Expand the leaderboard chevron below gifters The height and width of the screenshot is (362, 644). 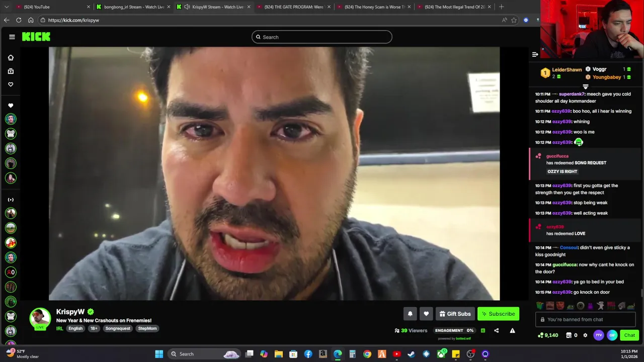(x=585, y=86)
